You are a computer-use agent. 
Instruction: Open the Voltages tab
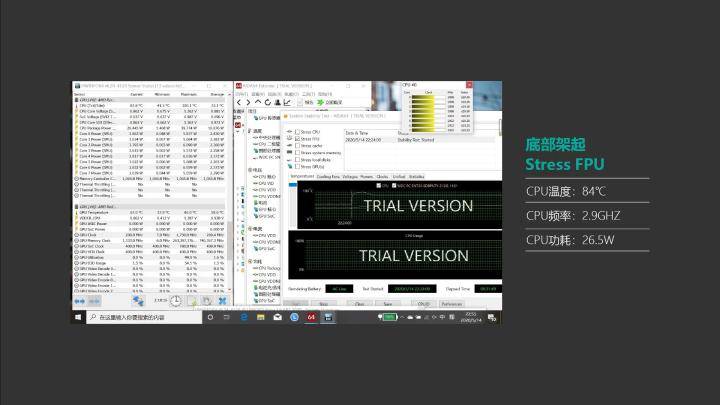[350, 176]
